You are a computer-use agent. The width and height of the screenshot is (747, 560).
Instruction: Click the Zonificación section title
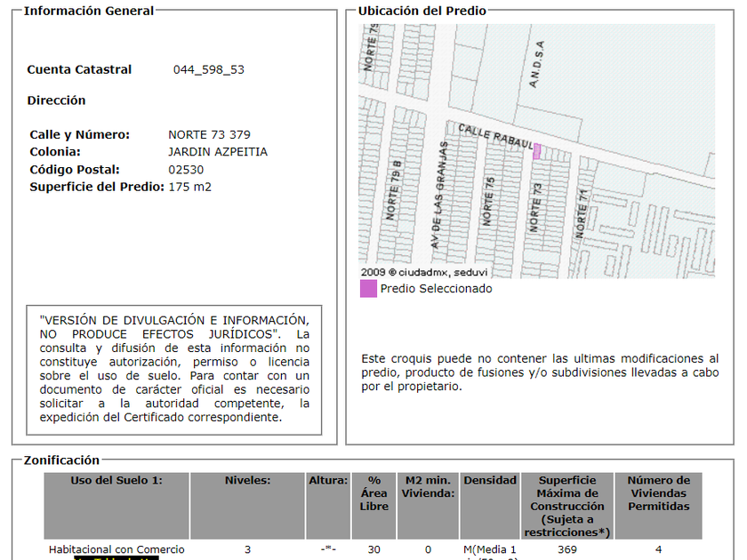[x=61, y=460]
